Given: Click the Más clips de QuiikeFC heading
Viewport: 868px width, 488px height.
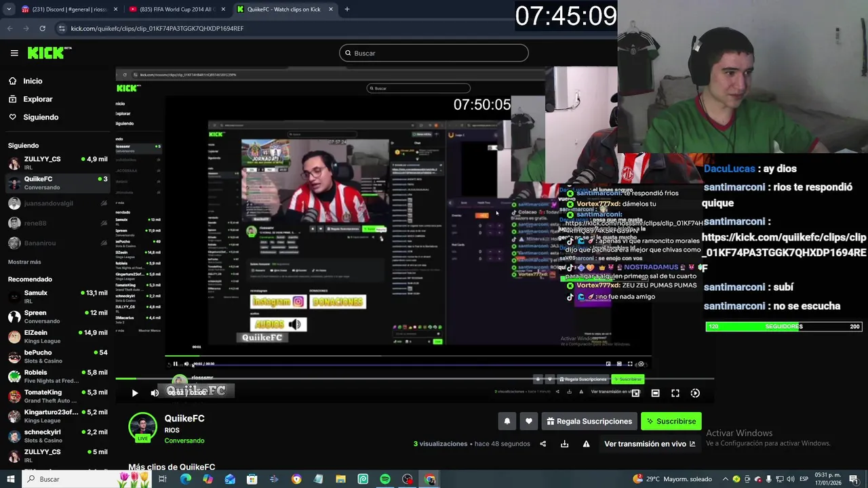Looking at the screenshot, I should tap(172, 467).
